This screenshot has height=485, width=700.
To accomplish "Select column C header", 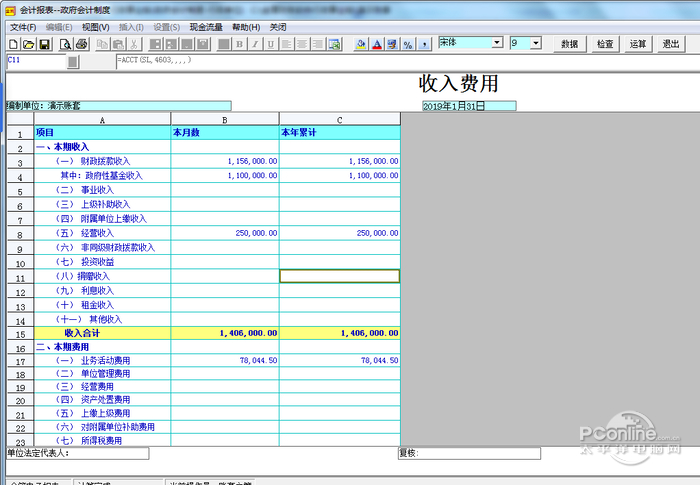I will (340, 120).
